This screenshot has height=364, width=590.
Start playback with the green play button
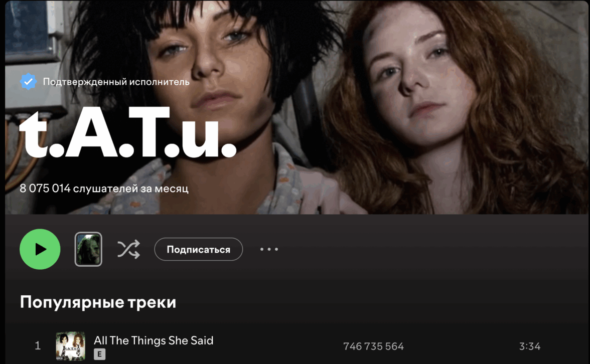point(40,249)
